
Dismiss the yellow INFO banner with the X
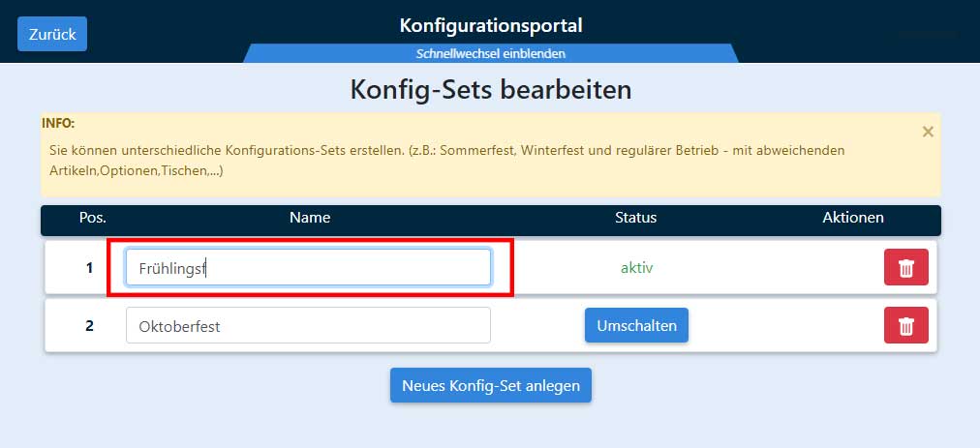tap(928, 132)
